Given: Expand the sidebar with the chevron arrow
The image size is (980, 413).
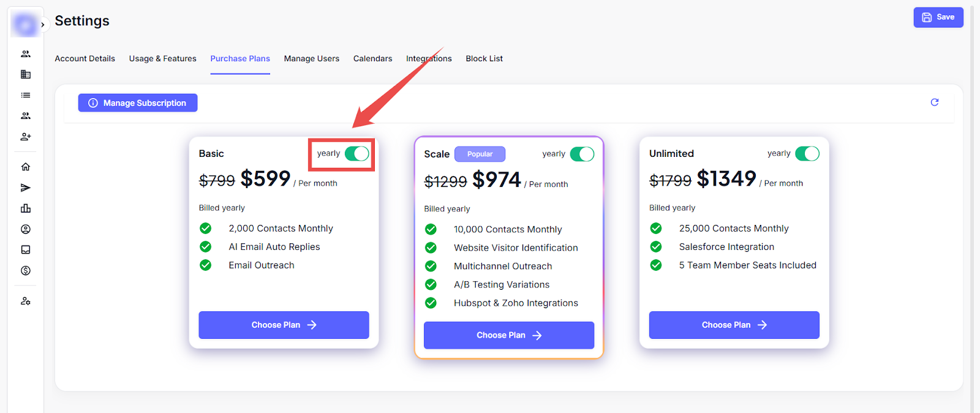Looking at the screenshot, I should pos(43,25).
